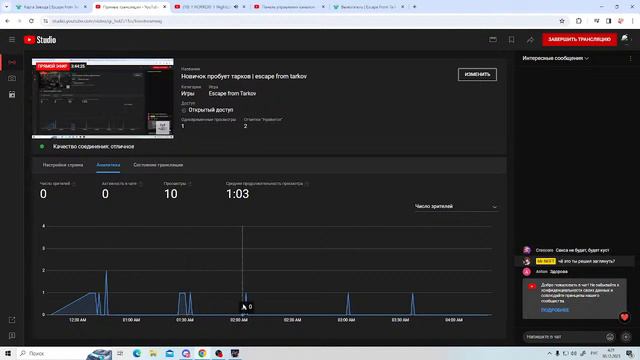Click the average view duration 1:03
This screenshot has width=640, height=360.
(x=238, y=194)
